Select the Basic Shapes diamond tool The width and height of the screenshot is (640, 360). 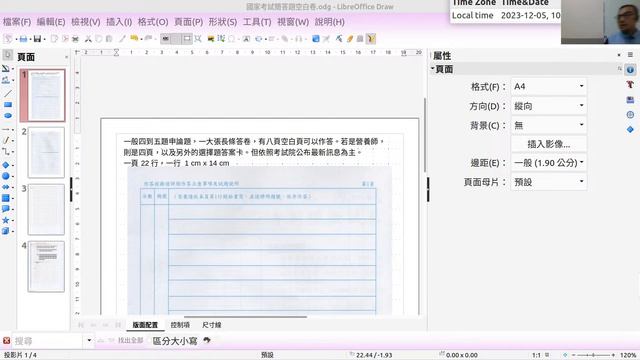(x=6, y=165)
